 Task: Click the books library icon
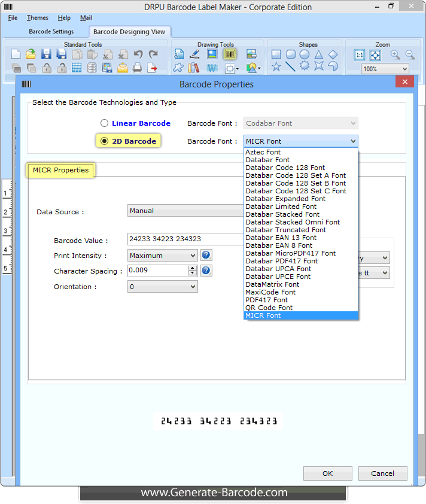(194, 68)
